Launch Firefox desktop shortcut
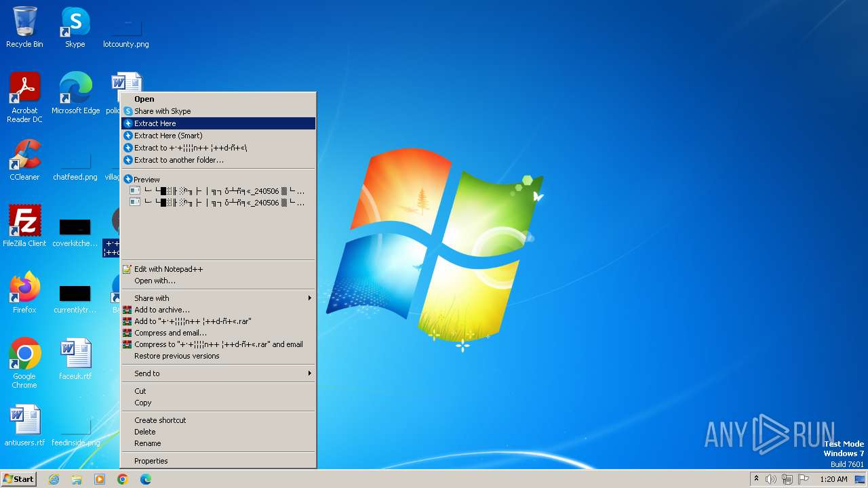Screen dimensions: 868x488 tap(24, 293)
